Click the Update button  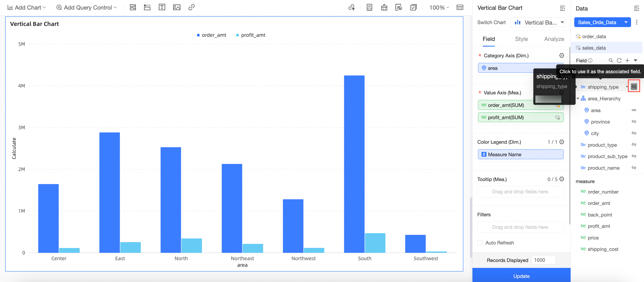pos(521,276)
